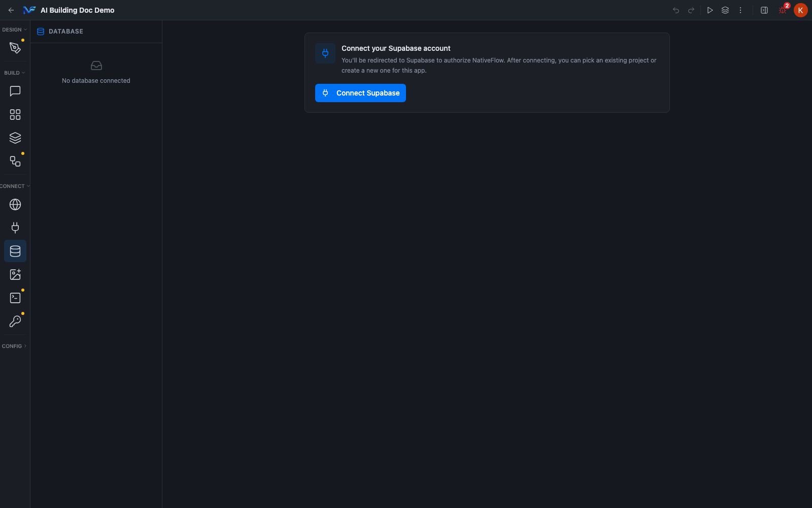Go back using the top-left arrow
This screenshot has width=812, height=508.
pos(11,10)
